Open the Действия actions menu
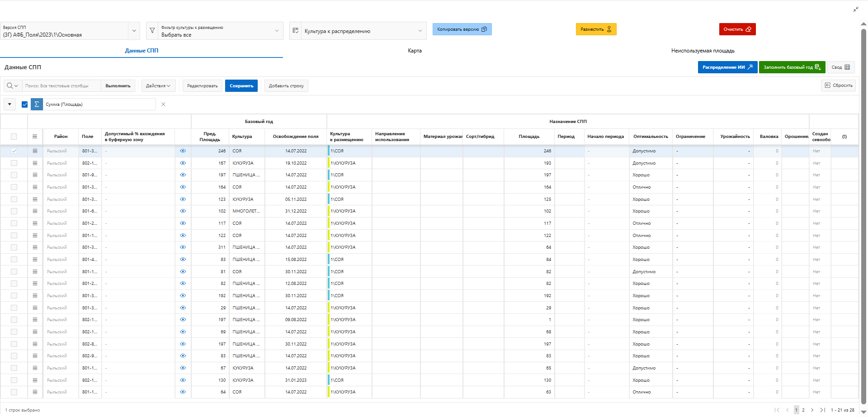This screenshot has height=417, width=868. (x=158, y=86)
